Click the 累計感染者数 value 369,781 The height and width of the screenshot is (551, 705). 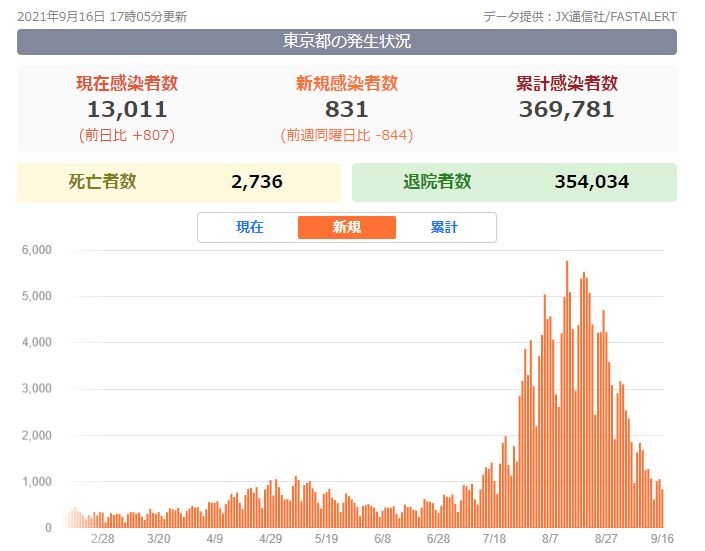point(567,109)
